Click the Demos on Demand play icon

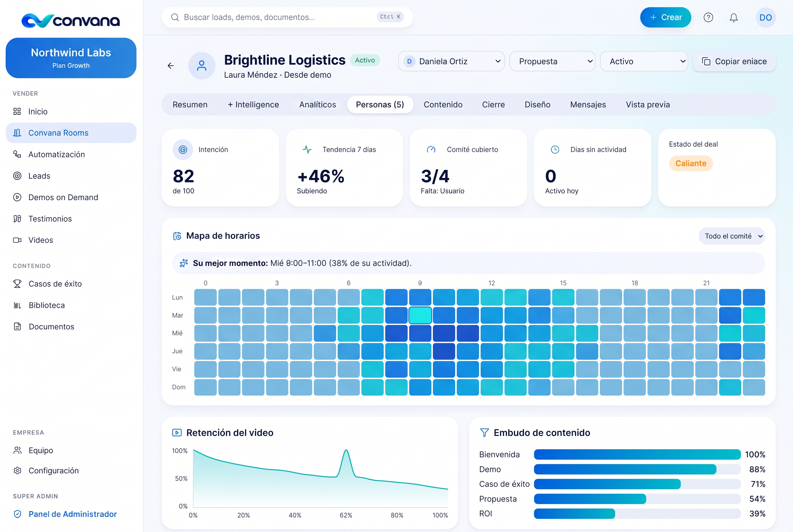tap(17, 197)
